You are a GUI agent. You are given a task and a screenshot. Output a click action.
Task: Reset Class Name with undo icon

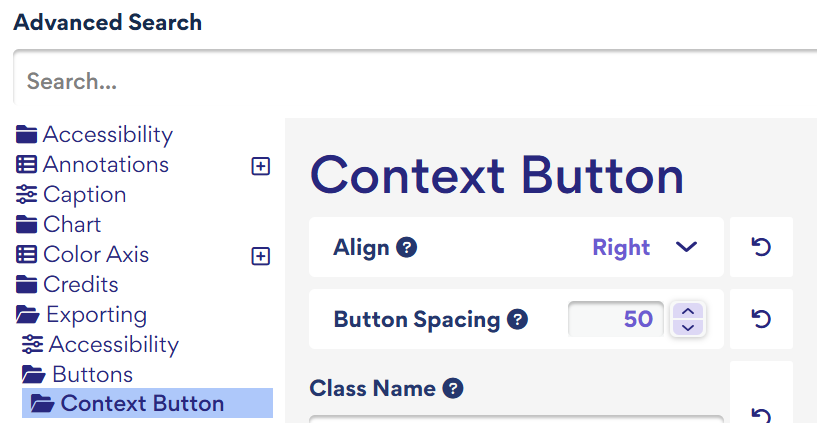[761, 414]
